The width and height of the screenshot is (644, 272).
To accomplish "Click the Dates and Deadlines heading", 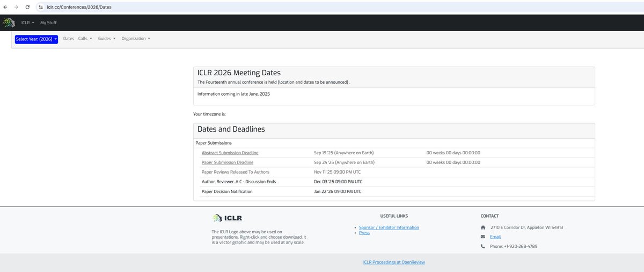I will point(231,129).
